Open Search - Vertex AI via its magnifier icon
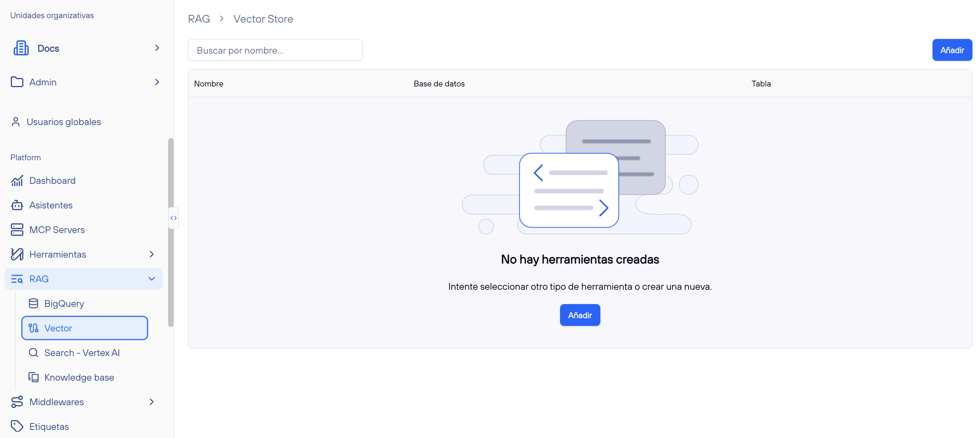 click(x=34, y=352)
